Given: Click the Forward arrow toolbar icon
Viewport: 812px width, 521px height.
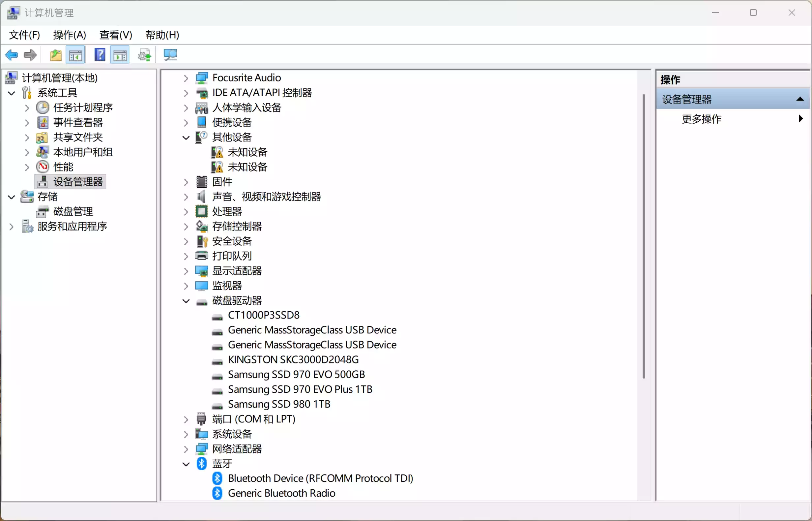Looking at the screenshot, I should pyautogui.click(x=30, y=55).
